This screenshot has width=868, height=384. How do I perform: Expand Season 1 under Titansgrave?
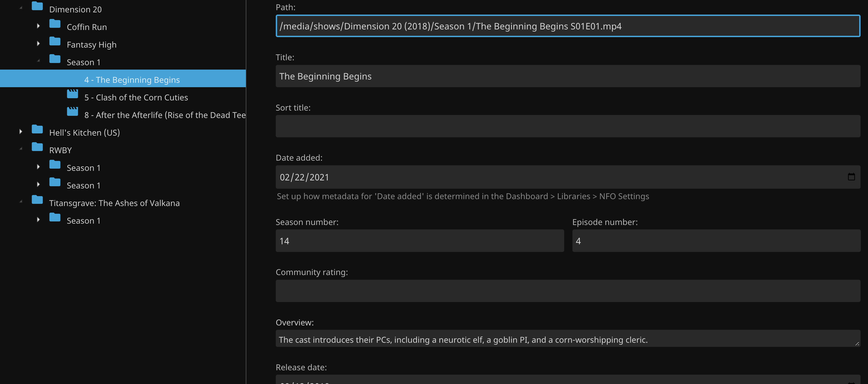click(39, 220)
